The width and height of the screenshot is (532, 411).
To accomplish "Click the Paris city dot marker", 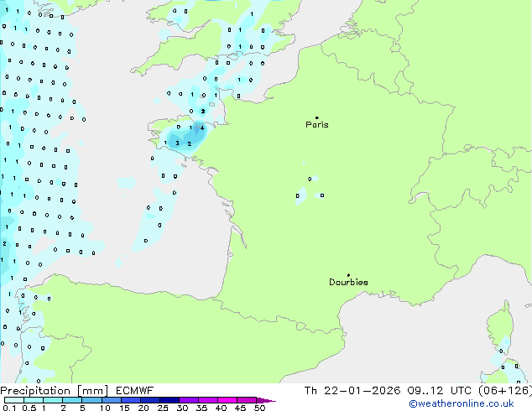I will [317, 117].
